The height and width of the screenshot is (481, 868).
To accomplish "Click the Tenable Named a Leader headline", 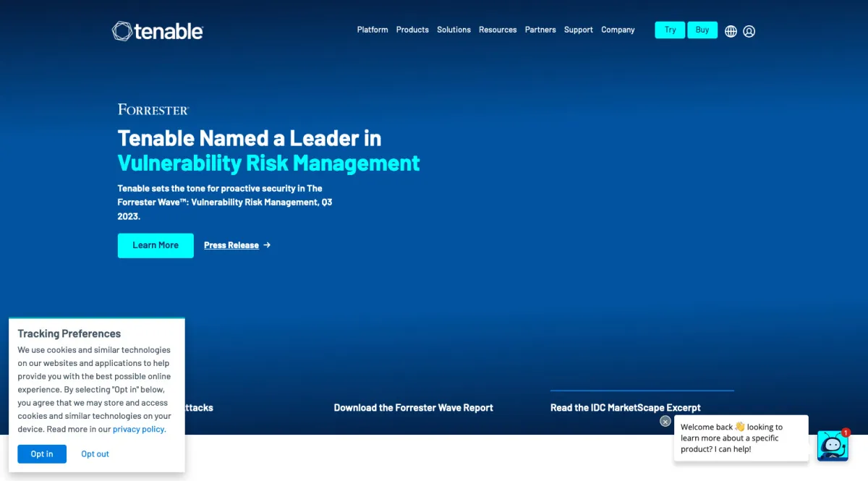I will [x=250, y=137].
